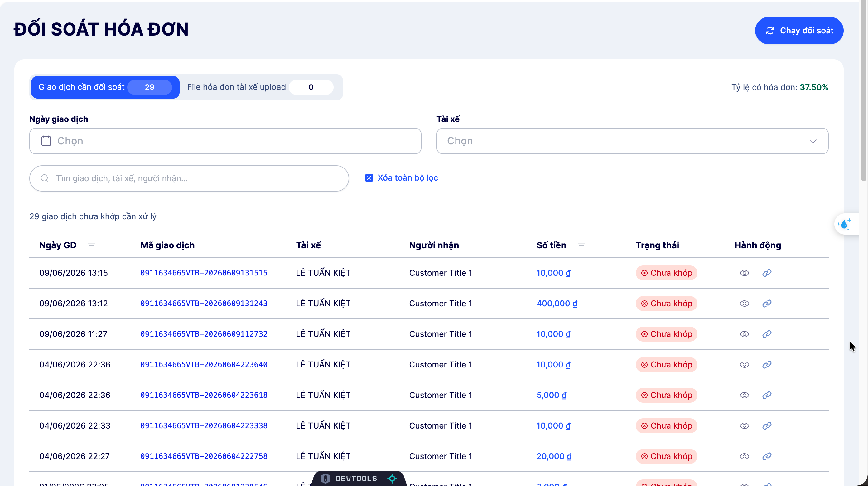This screenshot has width=868, height=486.
Task: Select Giao dịch cần đối soát tab
Action: pos(105,87)
